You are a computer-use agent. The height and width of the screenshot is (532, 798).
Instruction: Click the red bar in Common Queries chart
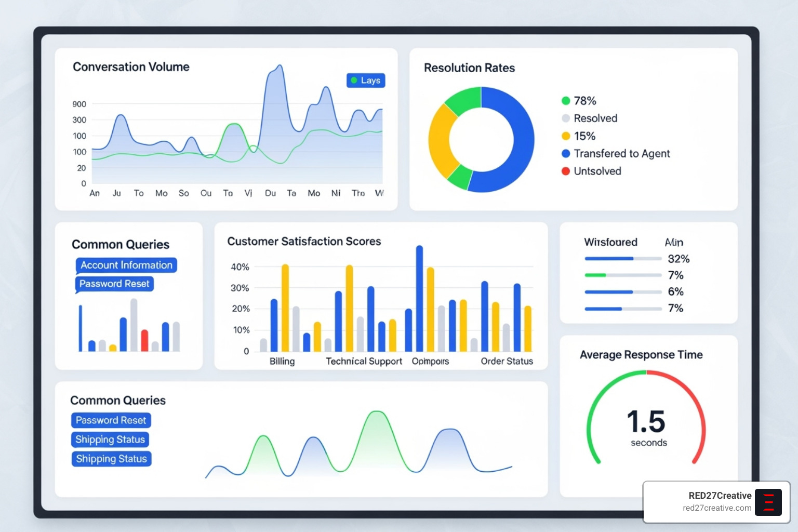pyautogui.click(x=144, y=341)
